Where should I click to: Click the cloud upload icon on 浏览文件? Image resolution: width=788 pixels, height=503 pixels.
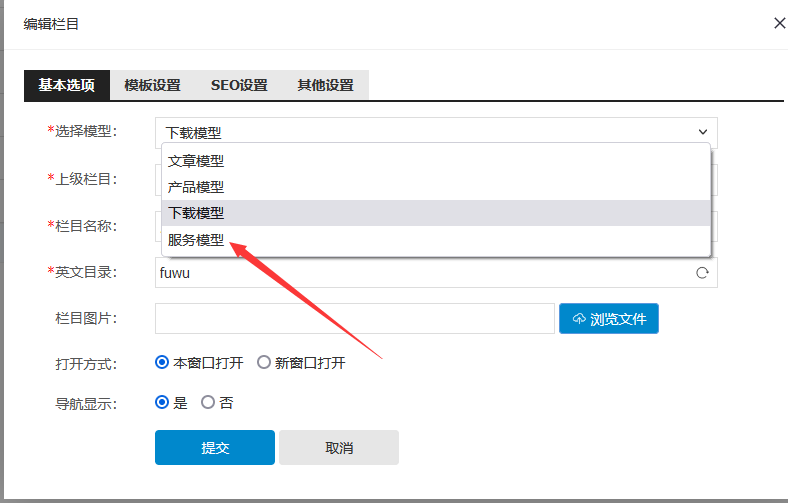(579, 319)
